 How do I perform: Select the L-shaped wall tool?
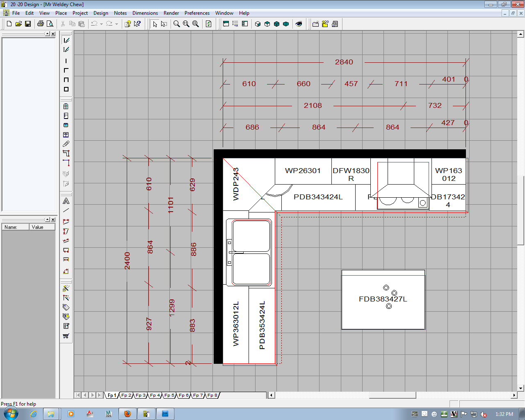pos(66,70)
